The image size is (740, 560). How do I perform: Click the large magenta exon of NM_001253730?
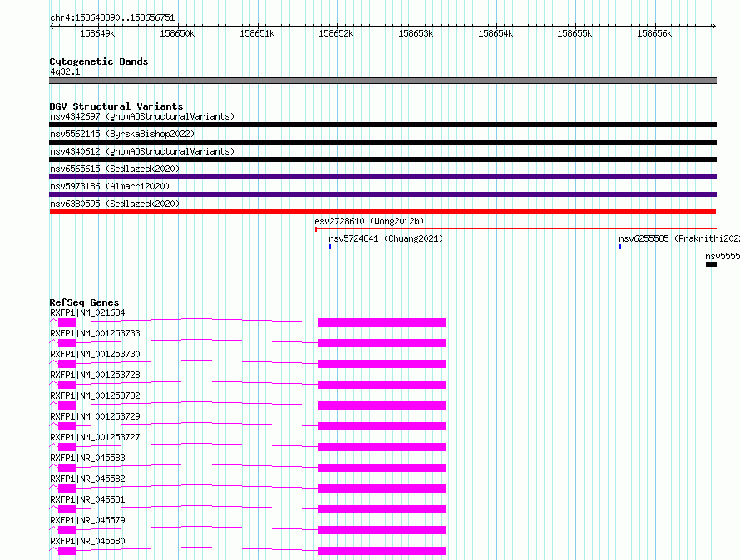(x=382, y=364)
